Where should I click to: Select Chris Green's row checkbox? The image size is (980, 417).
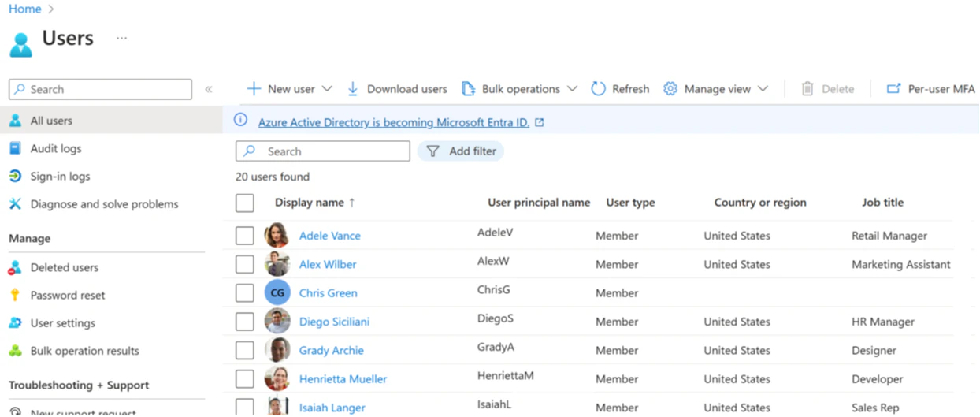[245, 293]
